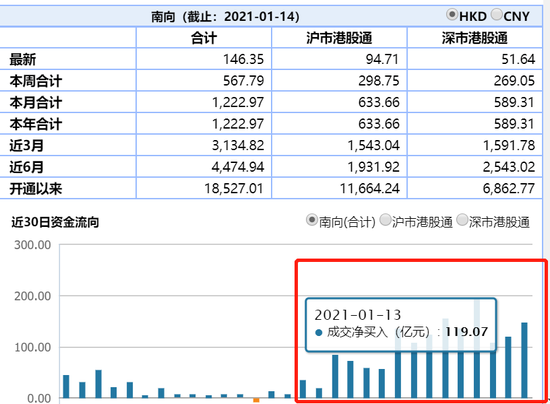Click the value 269.05

pyautogui.click(x=515, y=81)
